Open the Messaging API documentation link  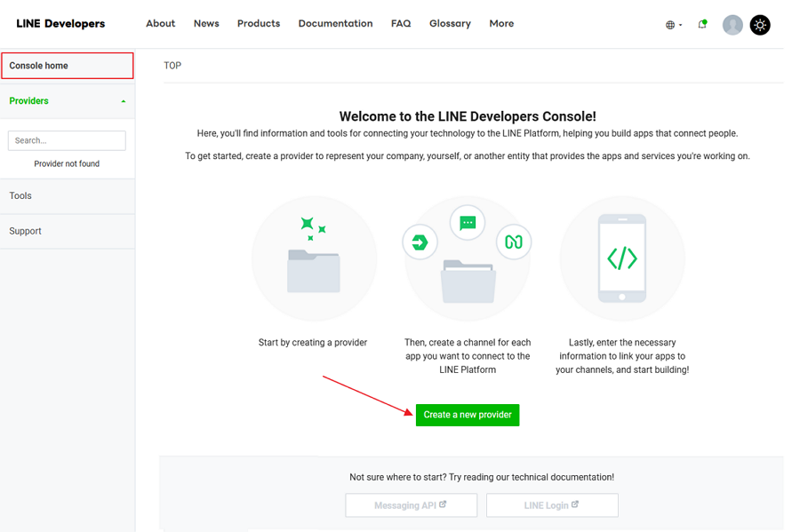[x=411, y=505]
